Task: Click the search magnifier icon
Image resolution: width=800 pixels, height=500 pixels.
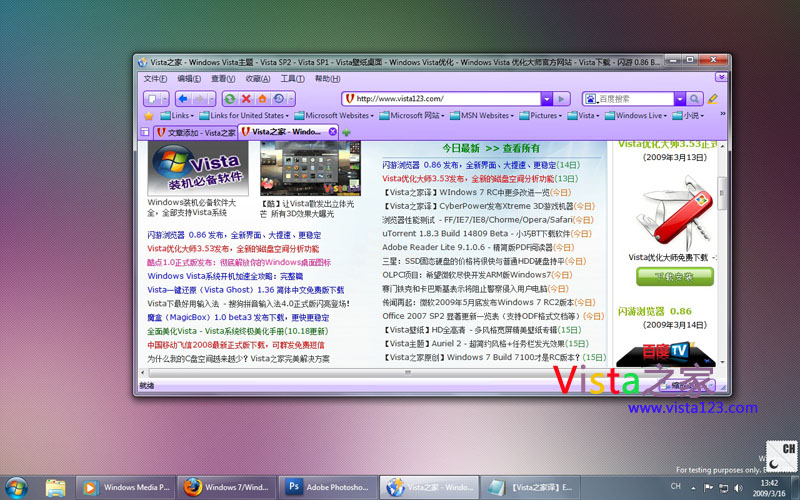Action: point(694,99)
